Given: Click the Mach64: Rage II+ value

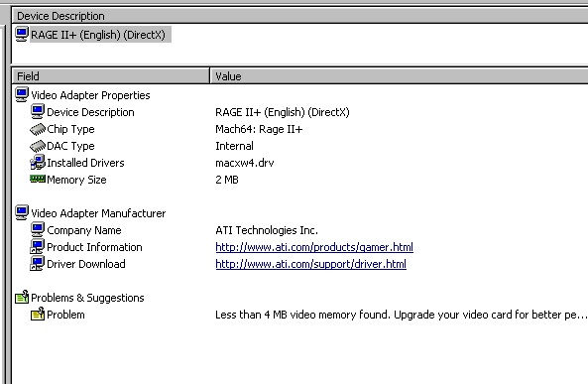Looking at the screenshot, I should pyautogui.click(x=259, y=129).
